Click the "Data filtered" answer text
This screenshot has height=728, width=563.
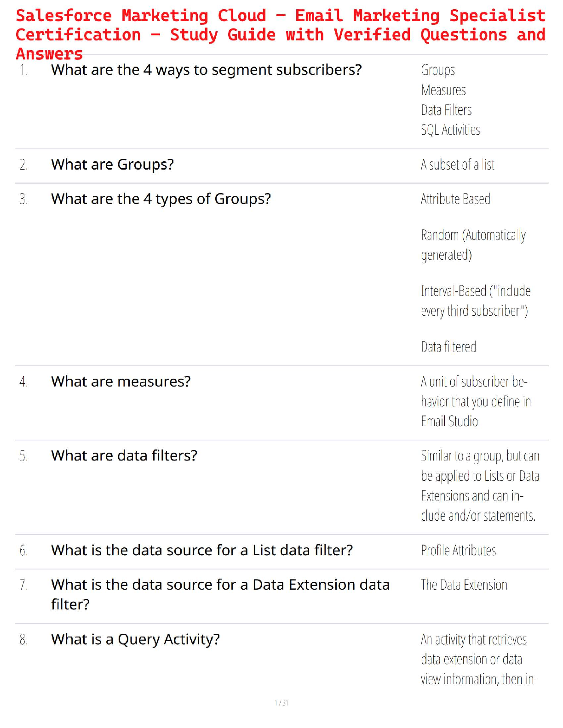(448, 347)
